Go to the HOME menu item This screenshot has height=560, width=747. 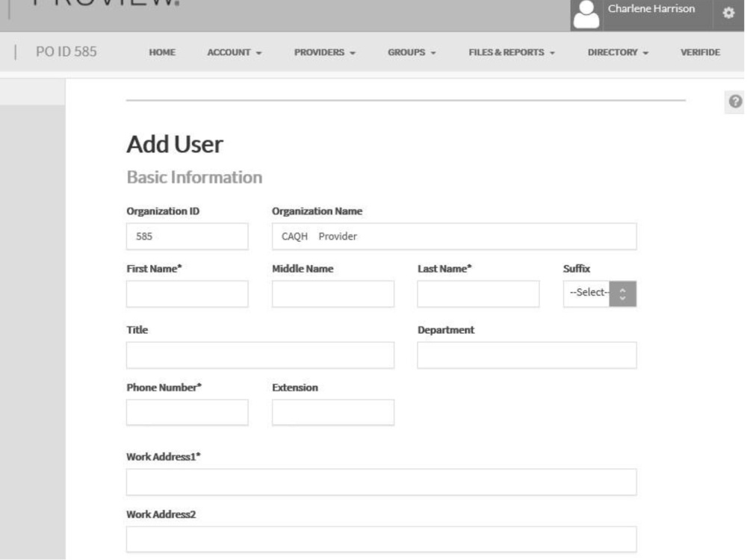pyautogui.click(x=162, y=52)
